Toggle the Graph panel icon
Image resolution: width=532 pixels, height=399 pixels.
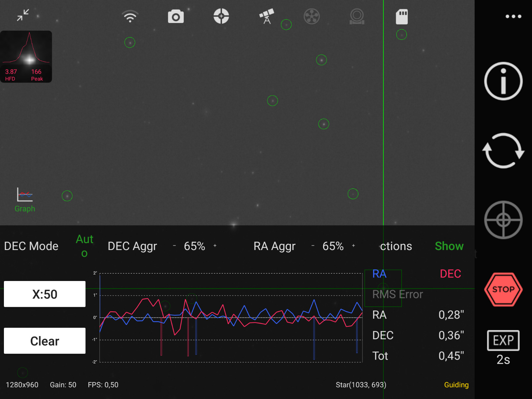pyautogui.click(x=25, y=200)
